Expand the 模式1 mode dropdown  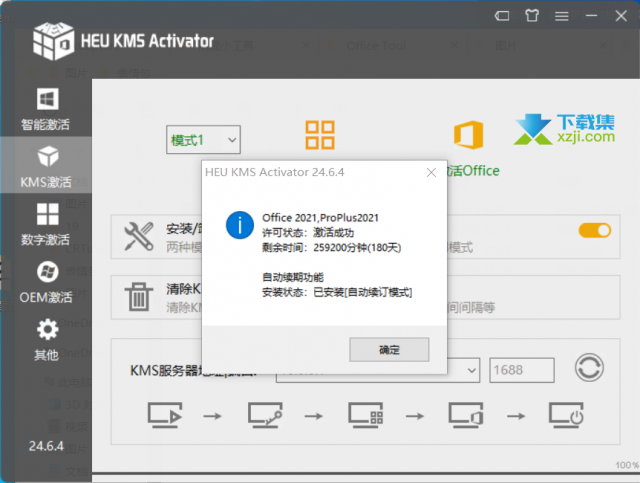[x=204, y=140]
